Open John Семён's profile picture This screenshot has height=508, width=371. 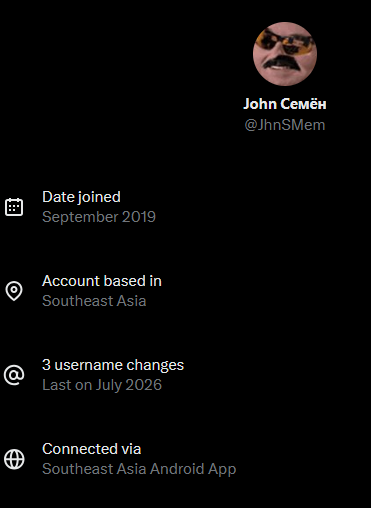click(285, 54)
